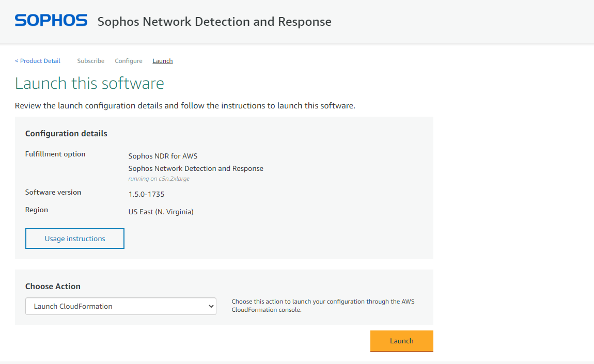
Task: Go back via Product Detail link
Action: pos(38,61)
